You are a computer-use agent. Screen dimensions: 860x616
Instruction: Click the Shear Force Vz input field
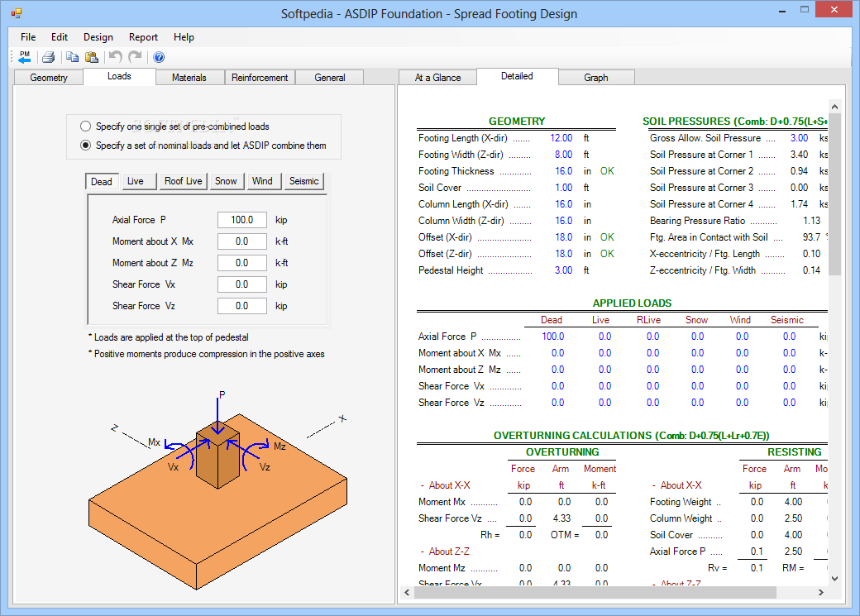241,306
